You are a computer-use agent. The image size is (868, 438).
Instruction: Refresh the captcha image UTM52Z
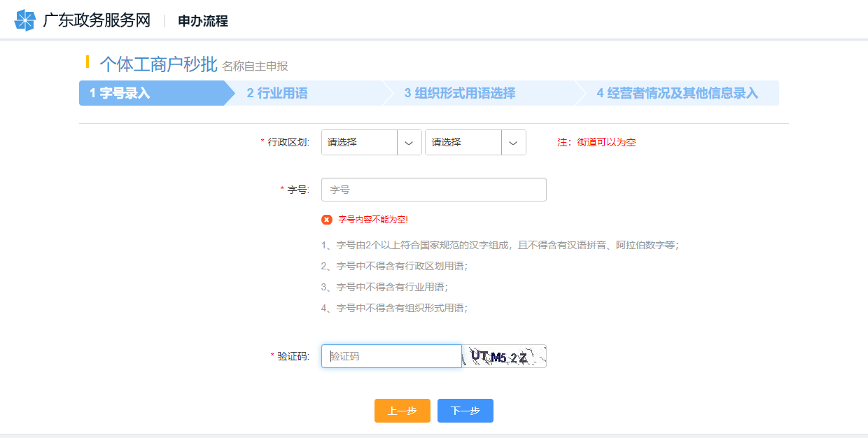pos(504,356)
